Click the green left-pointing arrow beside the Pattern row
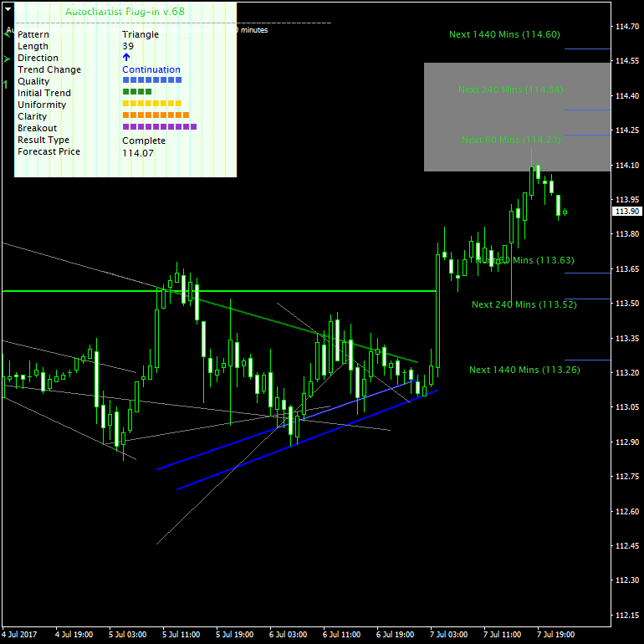The width and height of the screenshot is (644, 644). pos(7,34)
